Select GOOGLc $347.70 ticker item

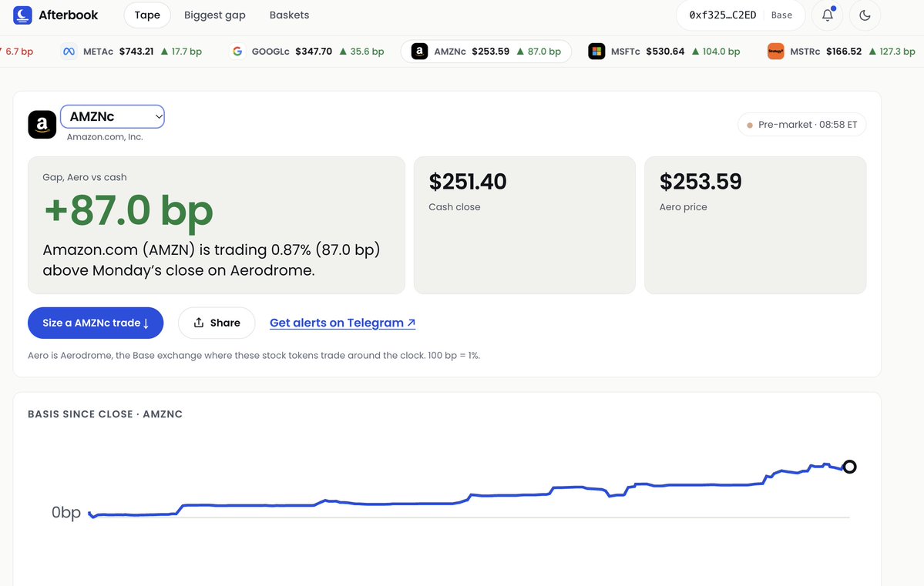click(307, 52)
